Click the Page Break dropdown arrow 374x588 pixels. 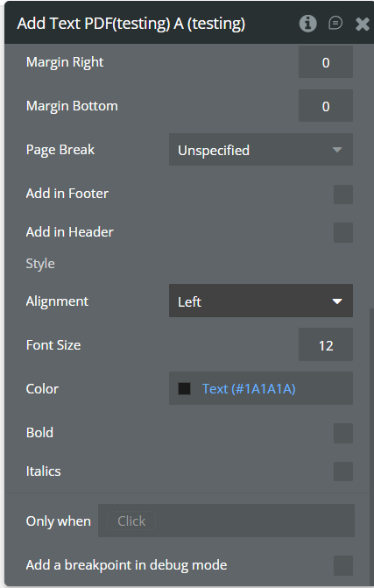[x=337, y=150]
